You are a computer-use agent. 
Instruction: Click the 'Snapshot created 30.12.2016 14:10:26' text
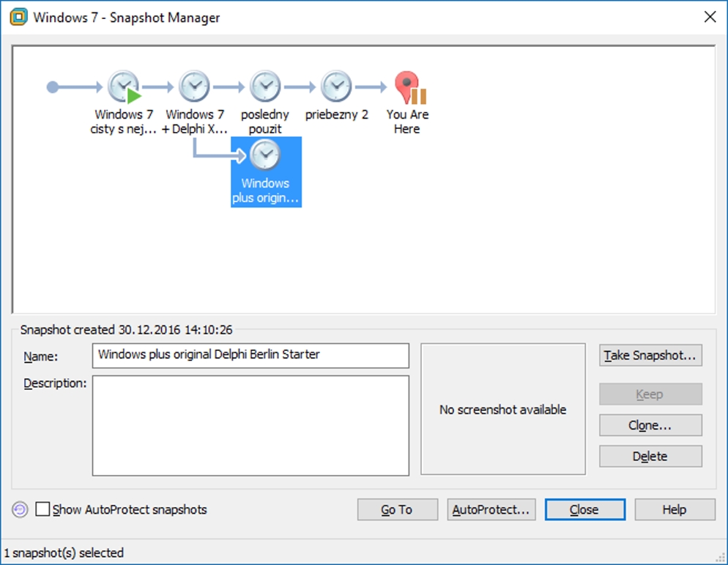[126, 330]
